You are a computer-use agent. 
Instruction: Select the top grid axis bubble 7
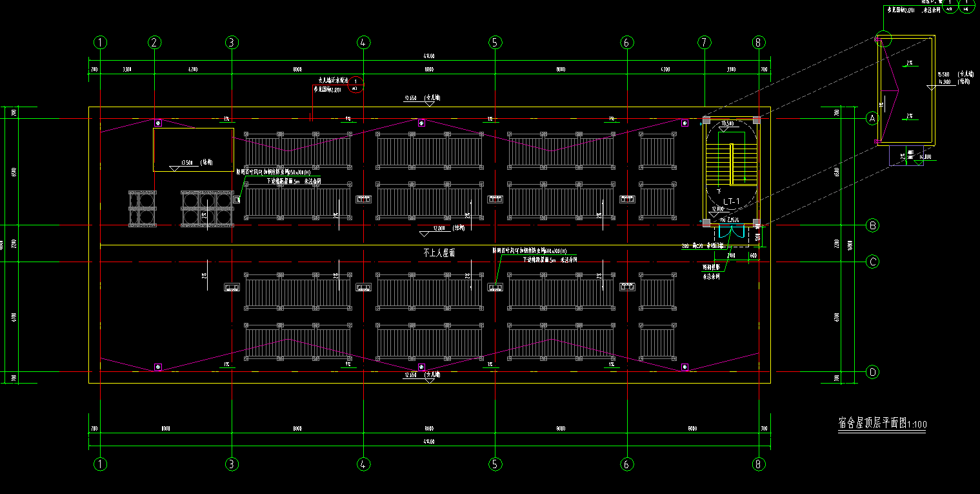[x=704, y=43]
